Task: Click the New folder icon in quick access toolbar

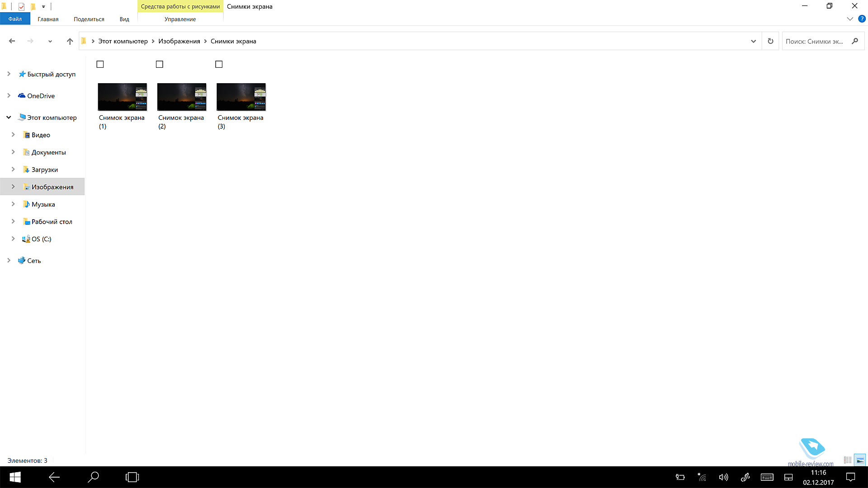Action: click(33, 6)
